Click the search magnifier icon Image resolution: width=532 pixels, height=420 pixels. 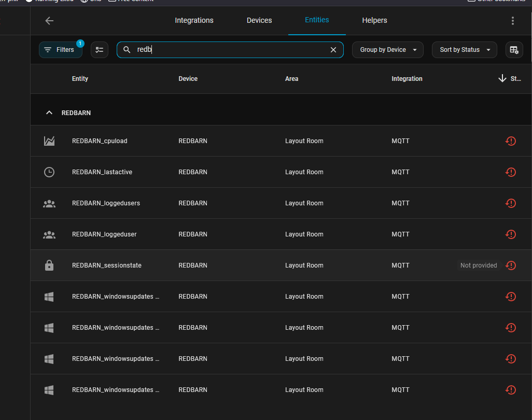coord(127,50)
